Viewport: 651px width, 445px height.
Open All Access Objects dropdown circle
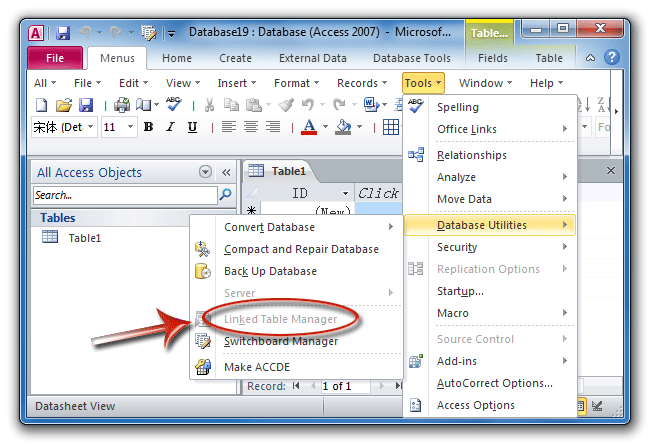[205, 172]
